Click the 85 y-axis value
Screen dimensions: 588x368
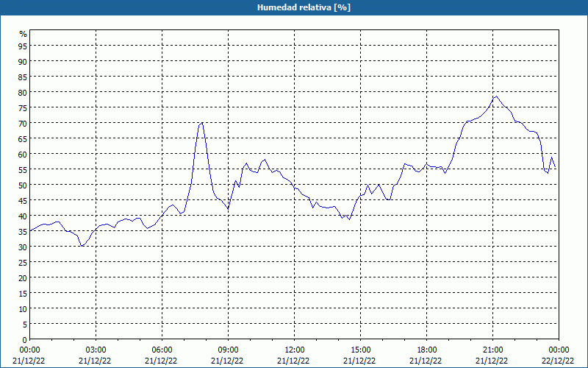pos(23,77)
